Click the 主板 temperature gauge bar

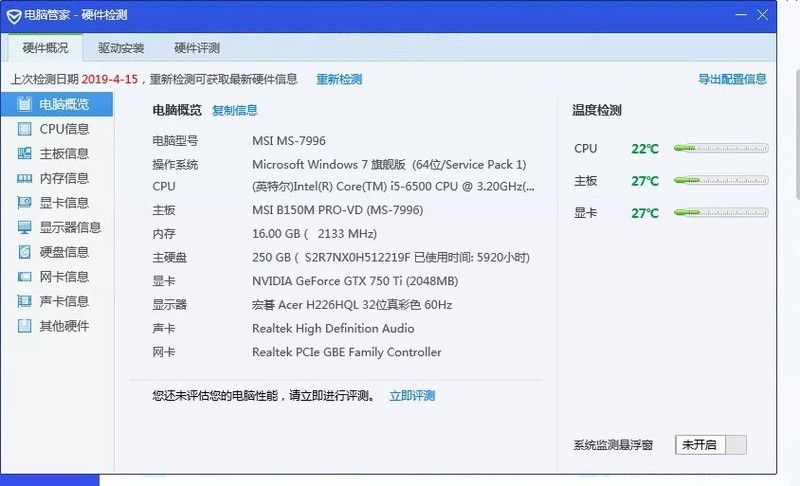point(720,181)
